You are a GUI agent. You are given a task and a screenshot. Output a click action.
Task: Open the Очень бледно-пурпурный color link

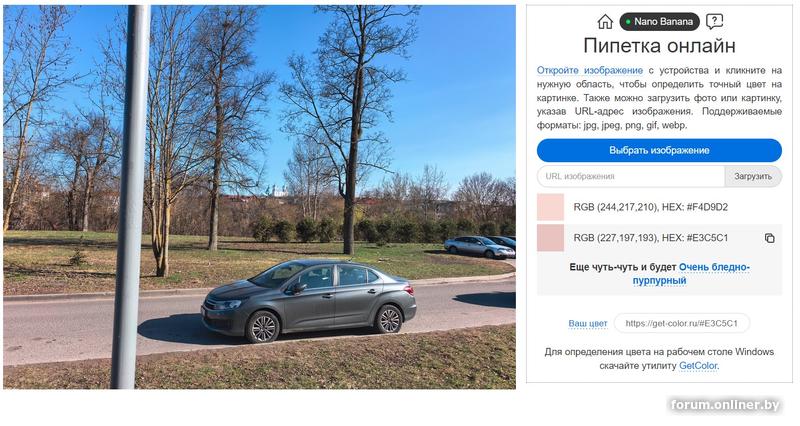691,273
